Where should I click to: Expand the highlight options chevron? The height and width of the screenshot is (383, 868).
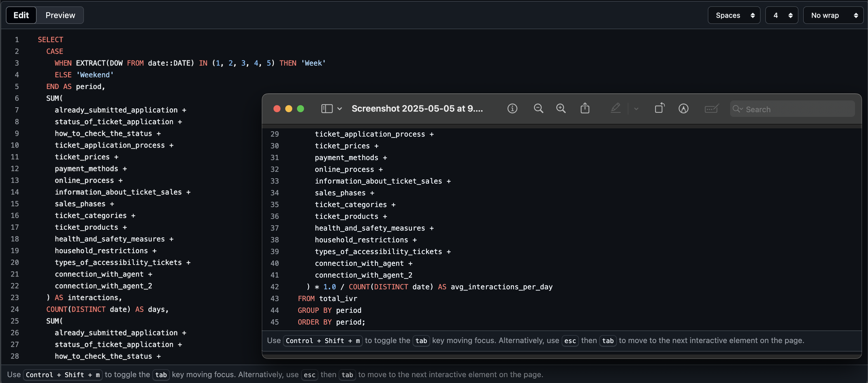636,109
